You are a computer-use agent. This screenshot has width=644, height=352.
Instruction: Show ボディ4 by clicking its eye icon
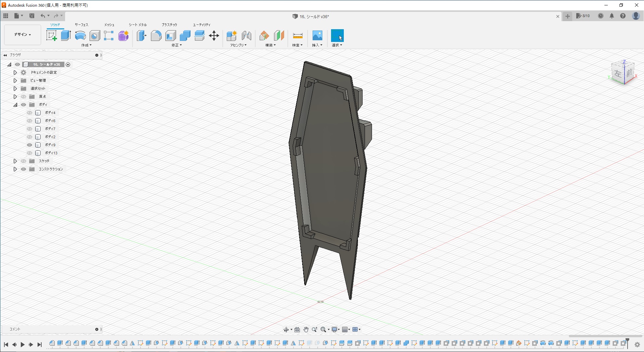click(x=30, y=113)
